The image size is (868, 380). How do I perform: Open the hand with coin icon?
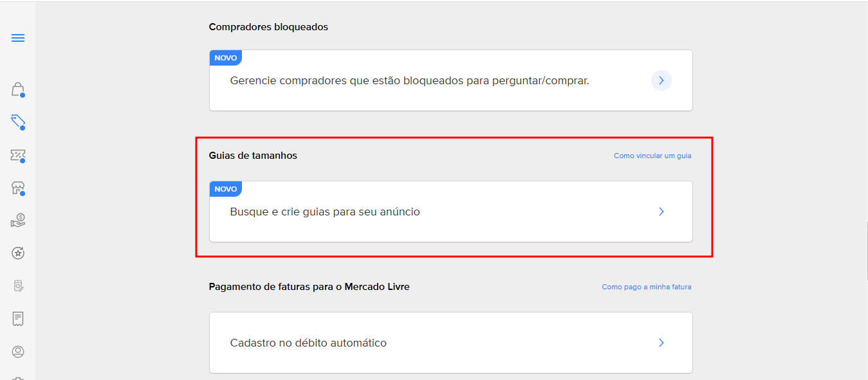tap(18, 221)
